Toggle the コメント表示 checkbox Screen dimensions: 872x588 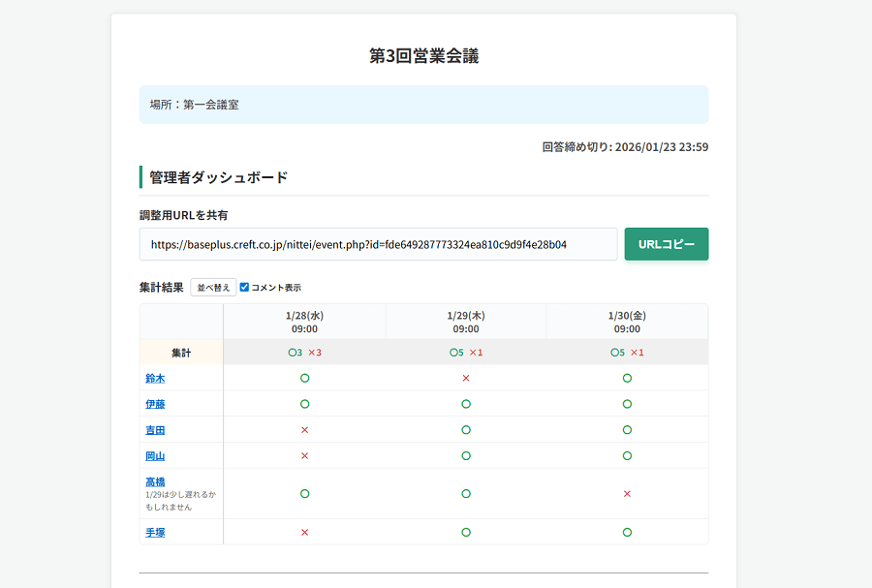click(x=244, y=288)
